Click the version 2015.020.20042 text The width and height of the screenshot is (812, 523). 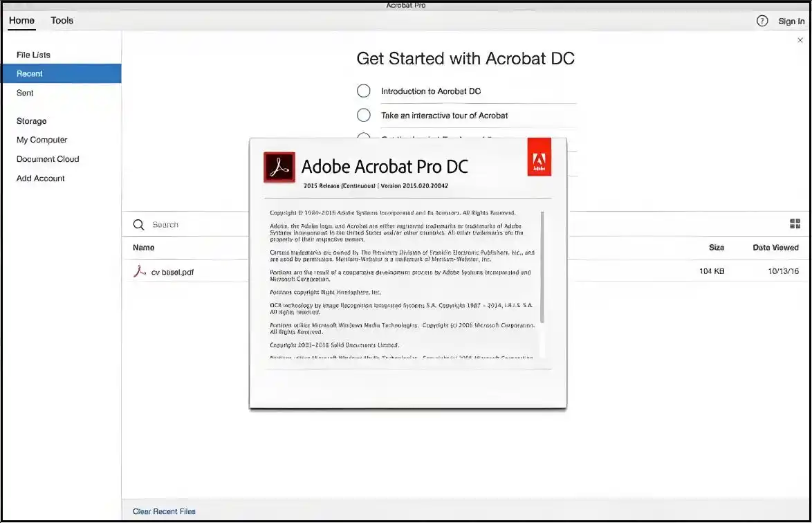pos(414,186)
